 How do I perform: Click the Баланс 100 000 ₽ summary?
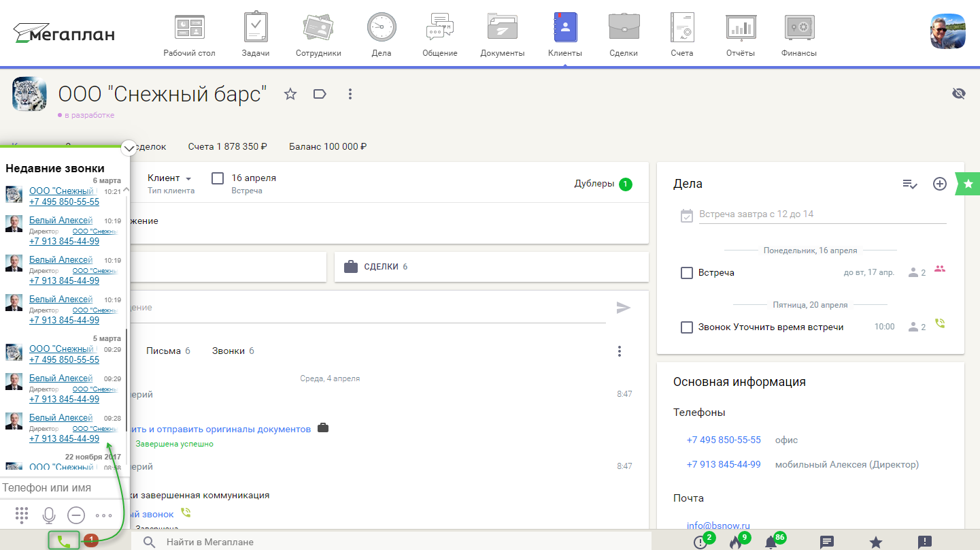[x=328, y=146]
